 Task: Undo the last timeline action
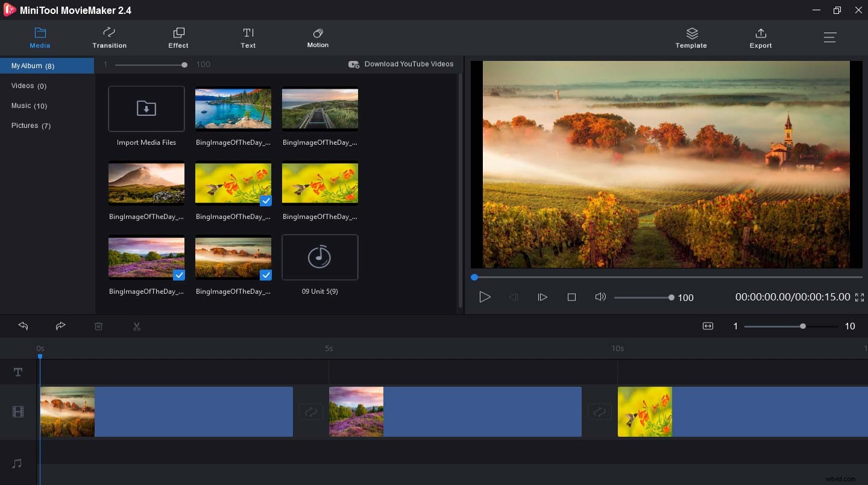(x=23, y=326)
